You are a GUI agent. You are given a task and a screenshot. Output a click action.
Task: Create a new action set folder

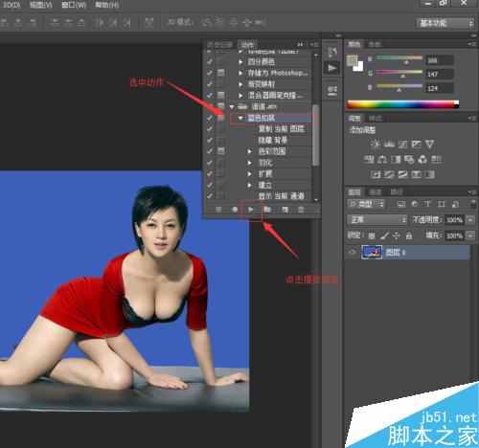[267, 210]
